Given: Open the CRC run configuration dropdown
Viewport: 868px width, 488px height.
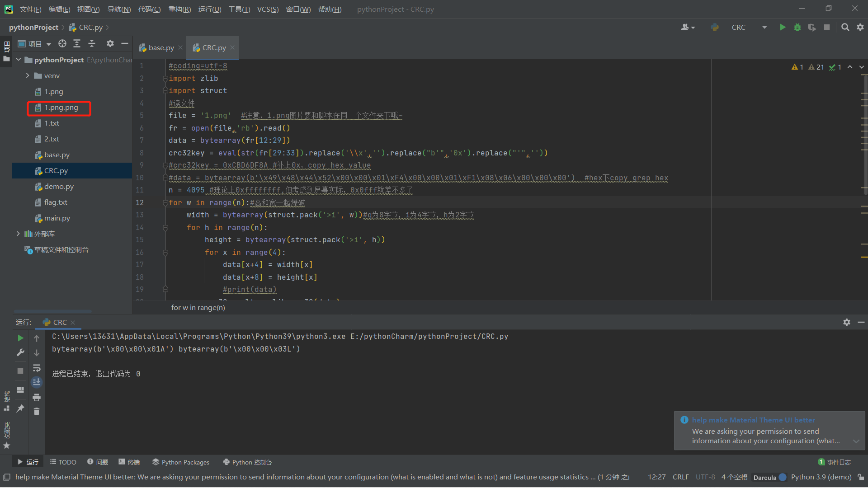Looking at the screenshot, I should [x=764, y=27].
